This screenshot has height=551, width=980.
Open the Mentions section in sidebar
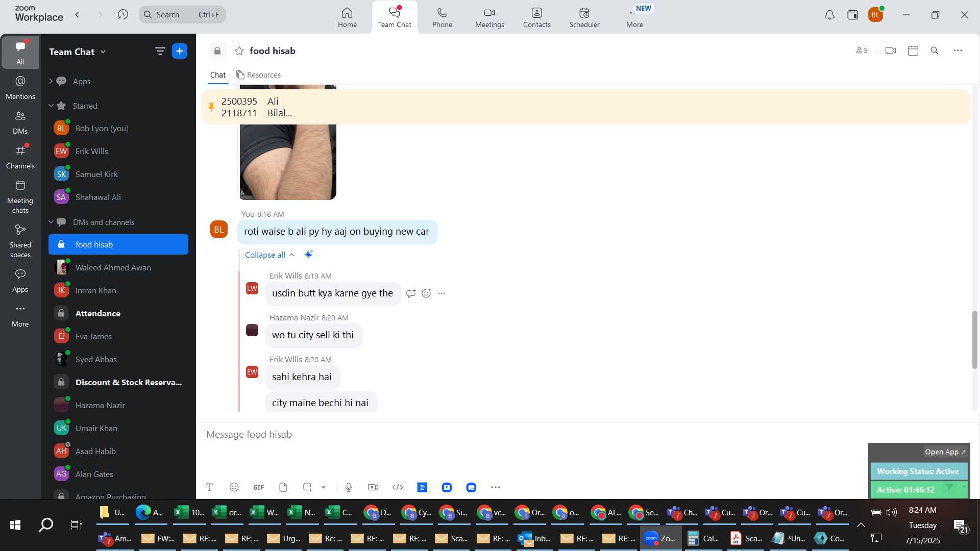pos(20,88)
